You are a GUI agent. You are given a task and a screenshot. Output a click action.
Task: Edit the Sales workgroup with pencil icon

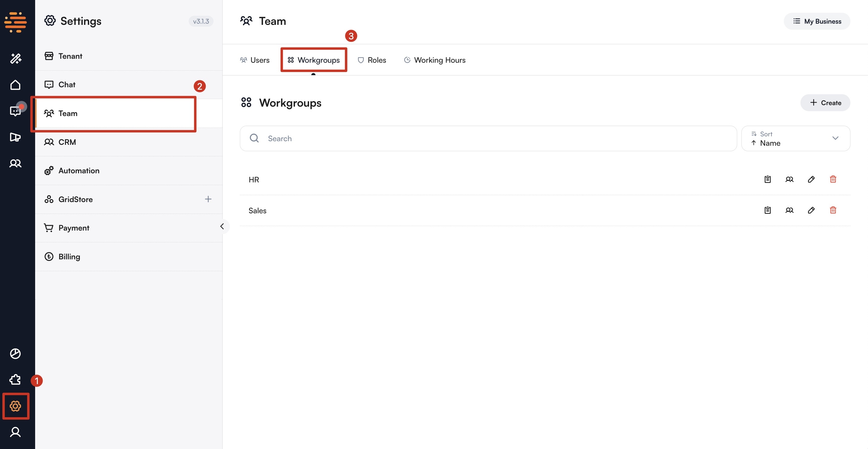[x=811, y=210]
